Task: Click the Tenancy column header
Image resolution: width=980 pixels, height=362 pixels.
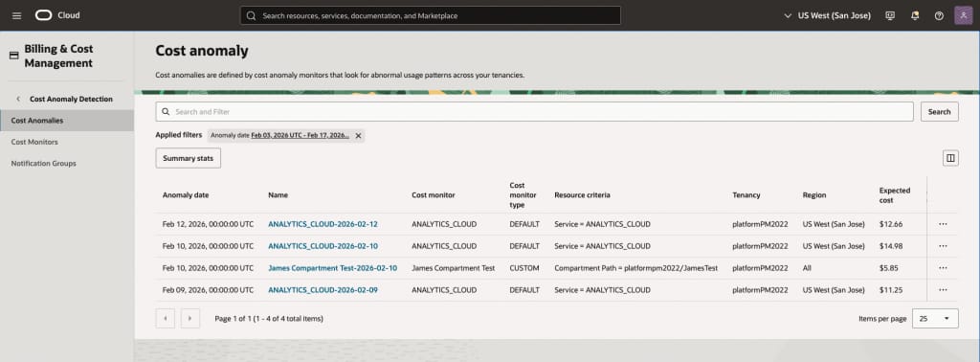Action: [x=746, y=195]
